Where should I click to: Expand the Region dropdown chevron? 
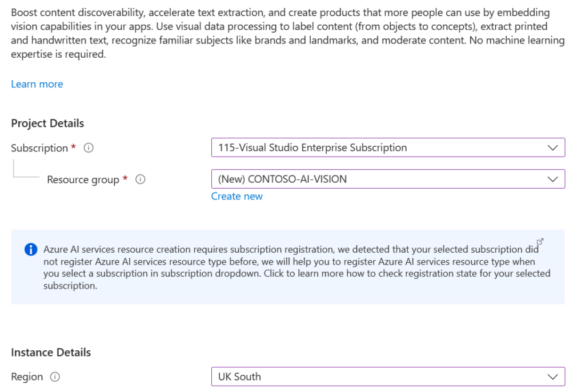pyautogui.click(x=552, y=377)
